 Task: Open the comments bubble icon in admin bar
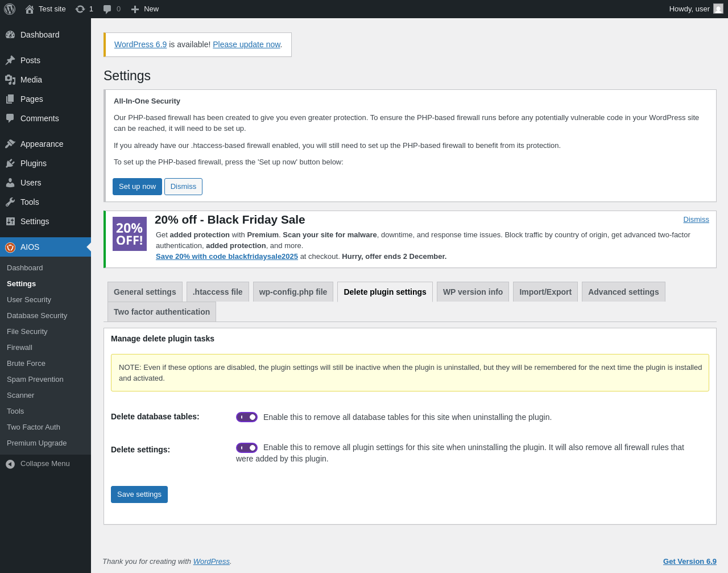pyautogui.click(x=107, y=9)
